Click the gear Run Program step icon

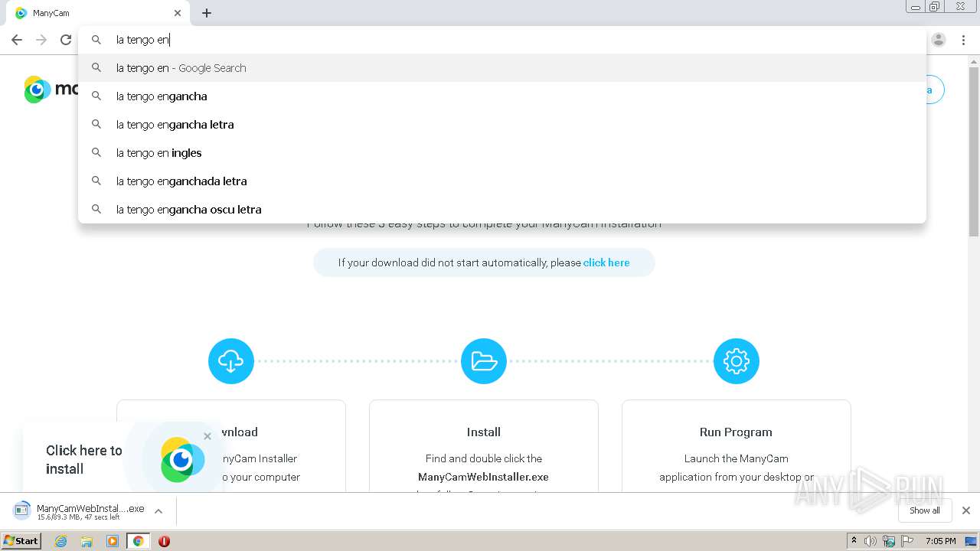[737, 361]
